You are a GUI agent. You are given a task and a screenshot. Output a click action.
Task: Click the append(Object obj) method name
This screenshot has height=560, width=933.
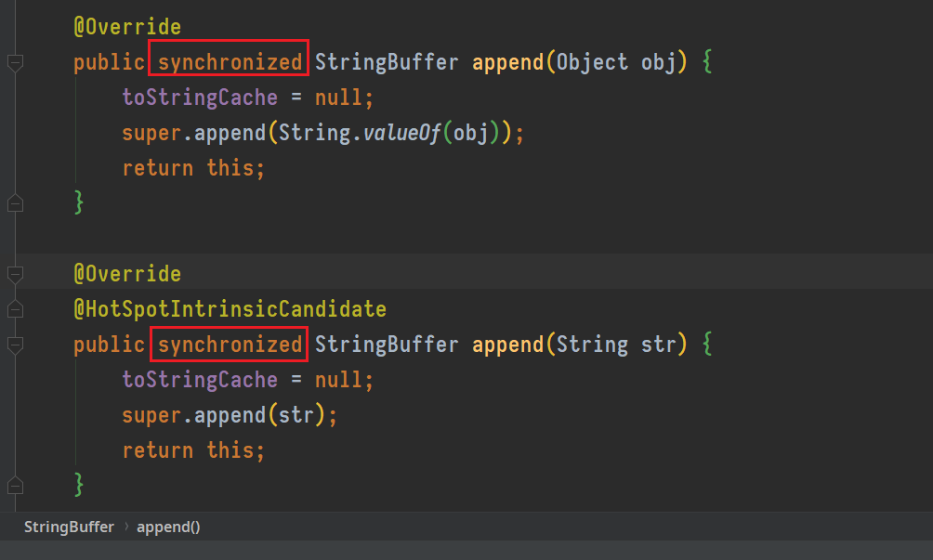tap(507, 62)
